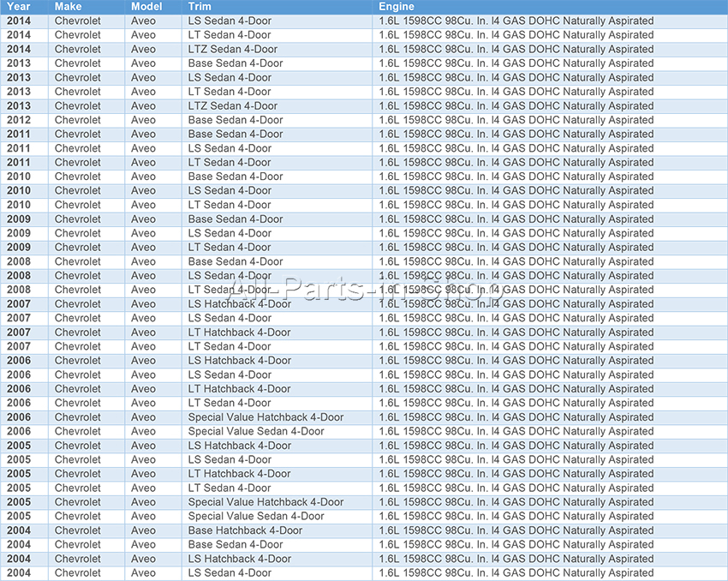Click the 2012 year cell

click(19, 120)
